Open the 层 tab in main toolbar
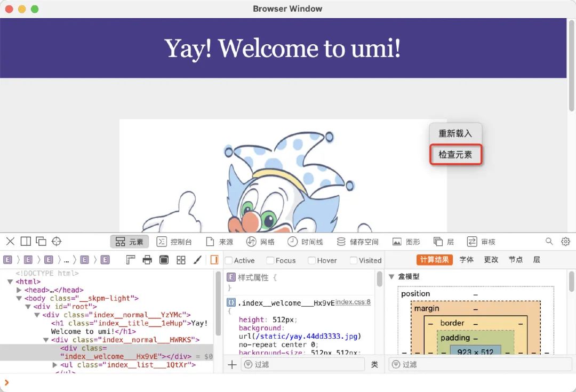This screenshot has height=392, width=576. point(444,242)
